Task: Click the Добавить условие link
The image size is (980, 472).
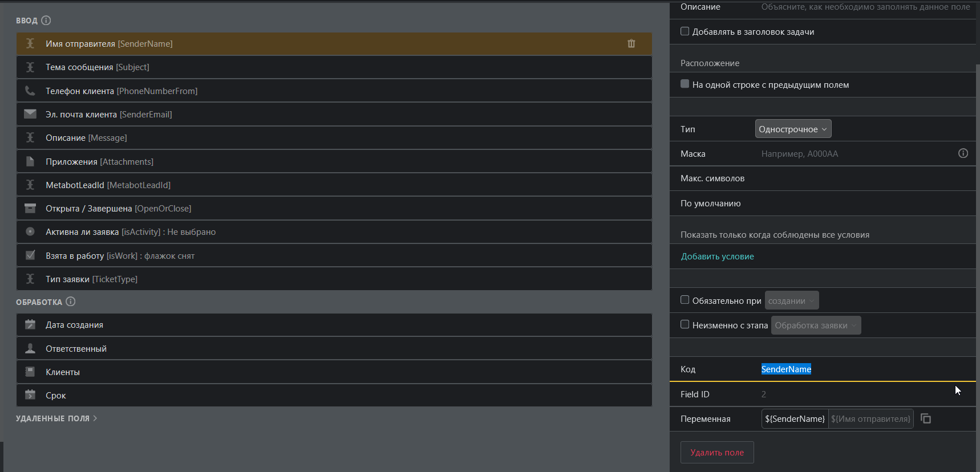Action: 717,257
